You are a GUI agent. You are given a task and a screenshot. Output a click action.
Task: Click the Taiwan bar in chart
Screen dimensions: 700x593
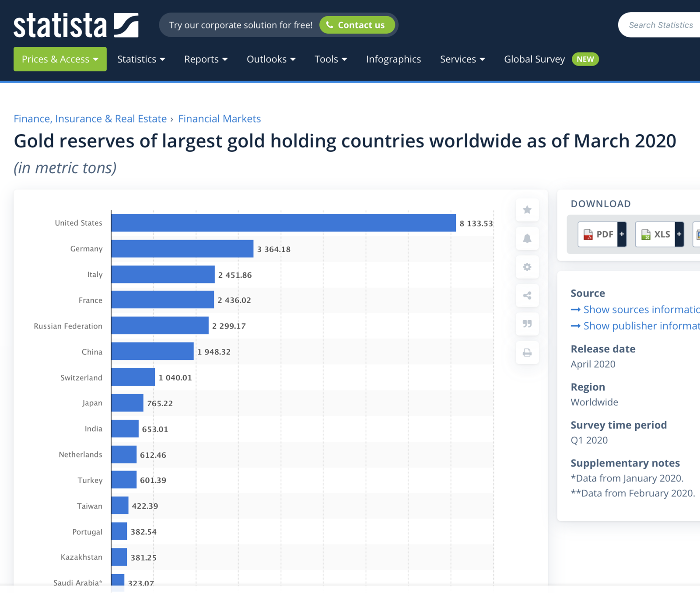point(120,506)
